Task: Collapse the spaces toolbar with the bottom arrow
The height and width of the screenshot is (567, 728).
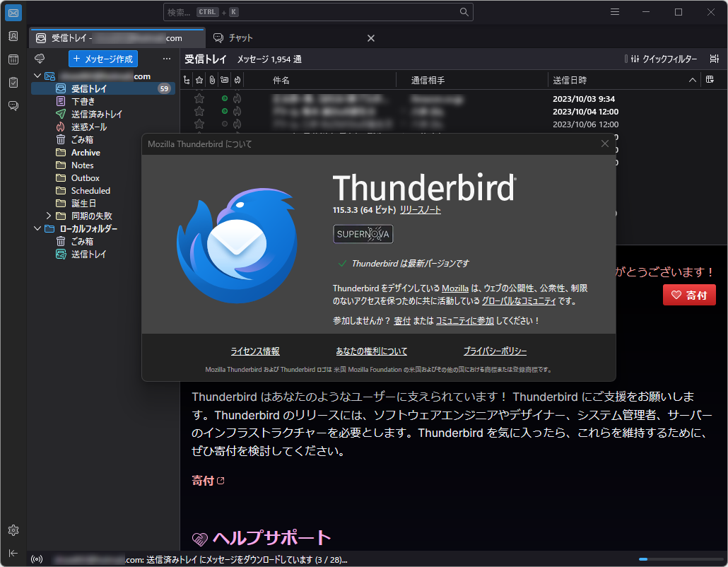Action: [13, 554]
